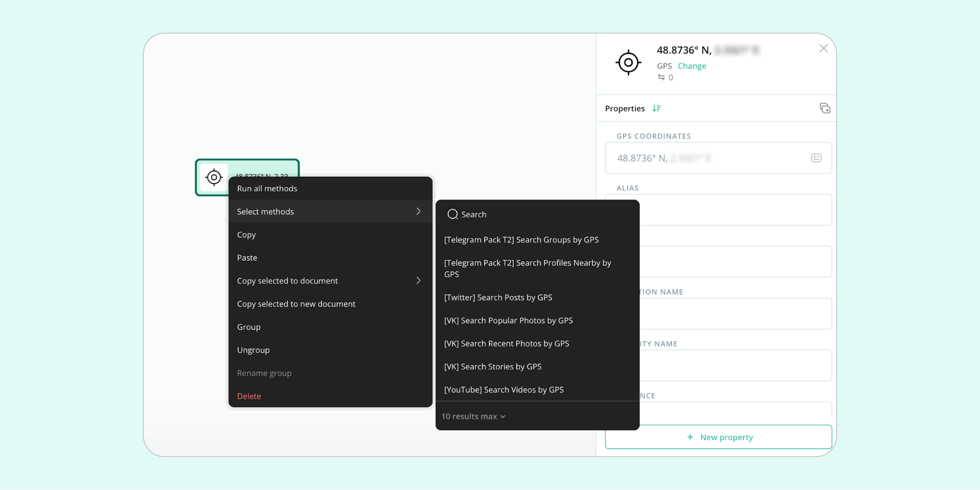
Task: Choose Run all methods from context menu
Action: pos(267,188)
